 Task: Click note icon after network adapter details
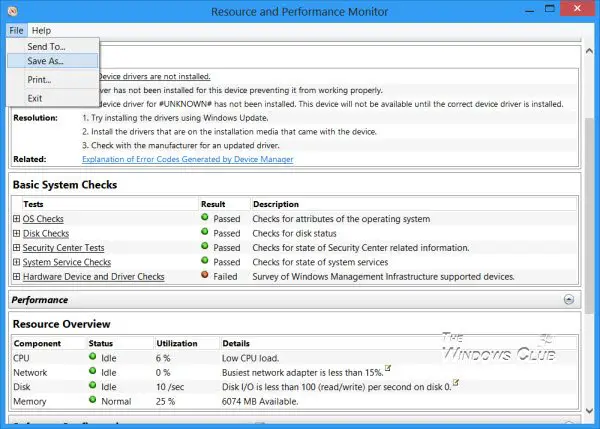pos(388,368)
